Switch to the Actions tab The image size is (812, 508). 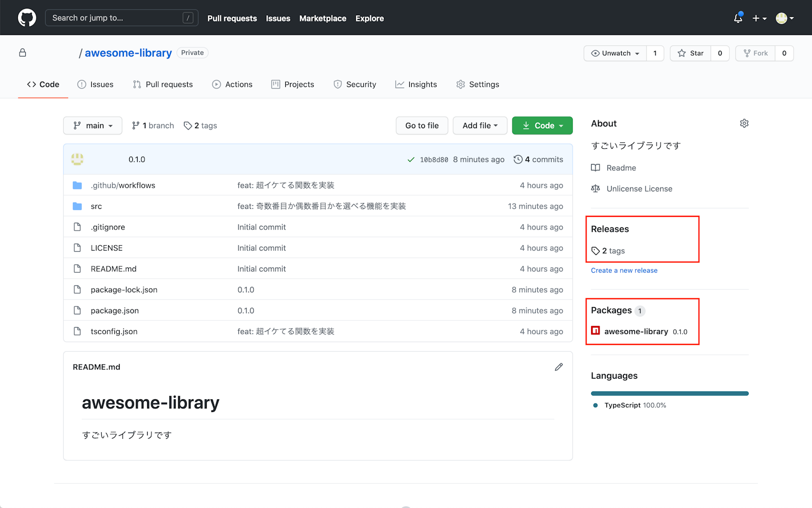pyautogui.click(x=232, y=84)
